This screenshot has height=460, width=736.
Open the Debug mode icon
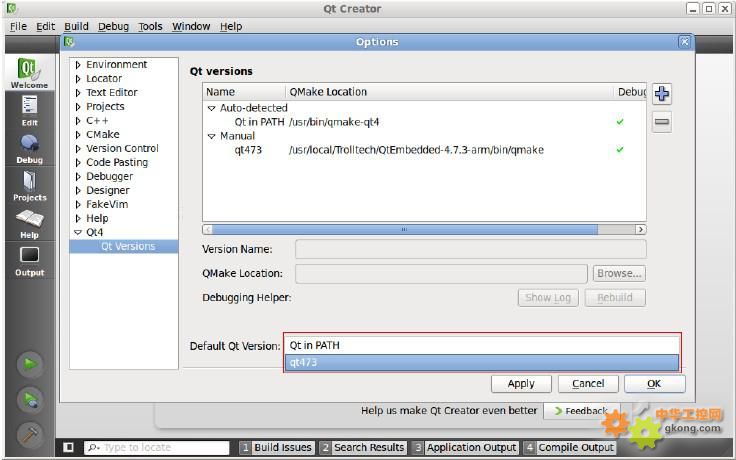(29, 148)
